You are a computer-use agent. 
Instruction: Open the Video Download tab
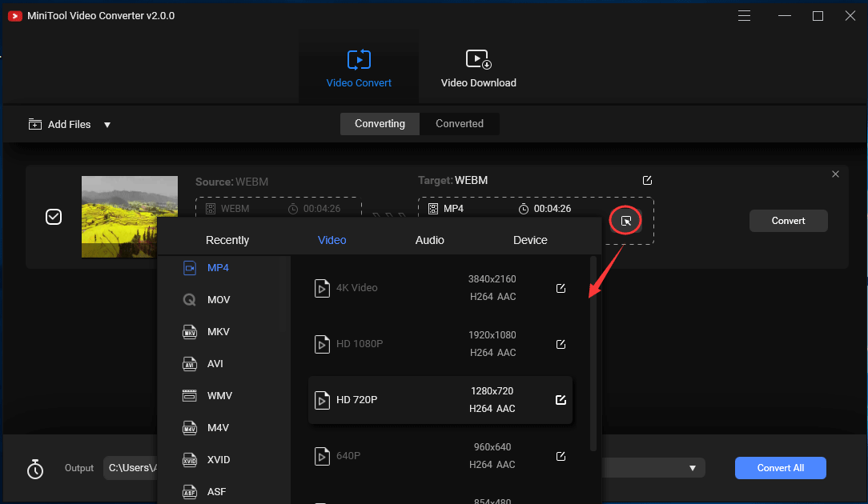478,67
